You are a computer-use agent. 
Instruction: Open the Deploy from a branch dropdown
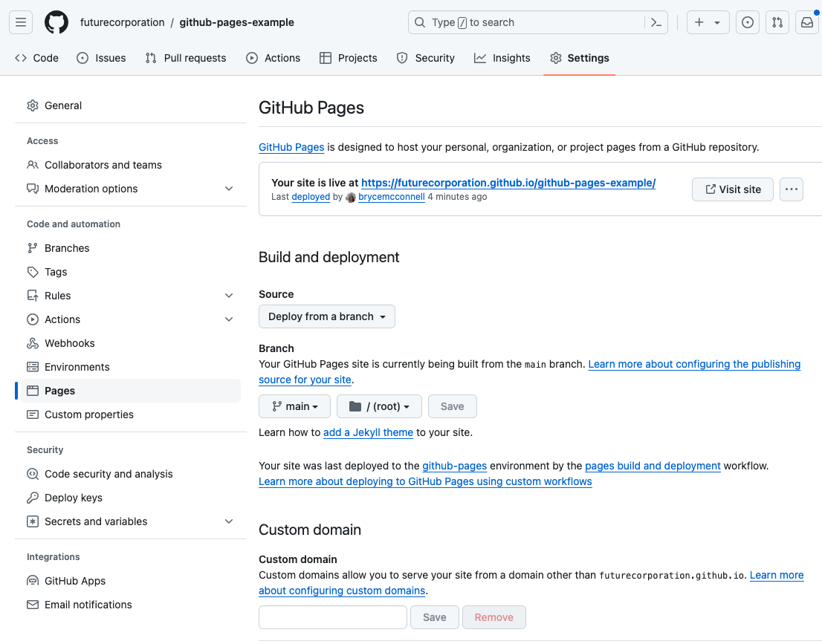pyautogui.click(x=326, y=316)
